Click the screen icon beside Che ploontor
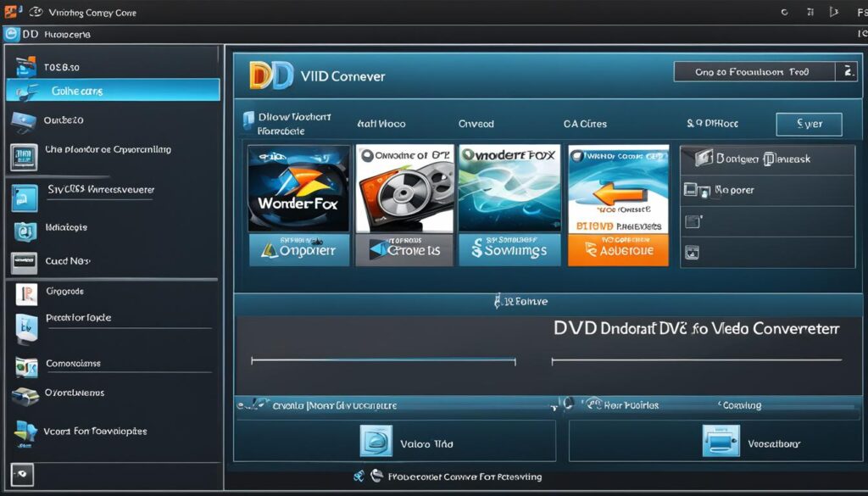The height and width of the screenshot is (496, 868). [x=24, y=157]
